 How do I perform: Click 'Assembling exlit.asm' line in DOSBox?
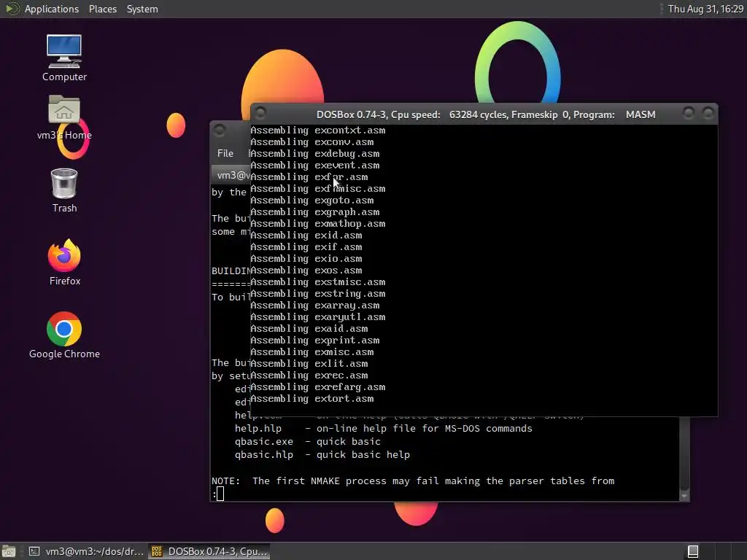point(309,363)
